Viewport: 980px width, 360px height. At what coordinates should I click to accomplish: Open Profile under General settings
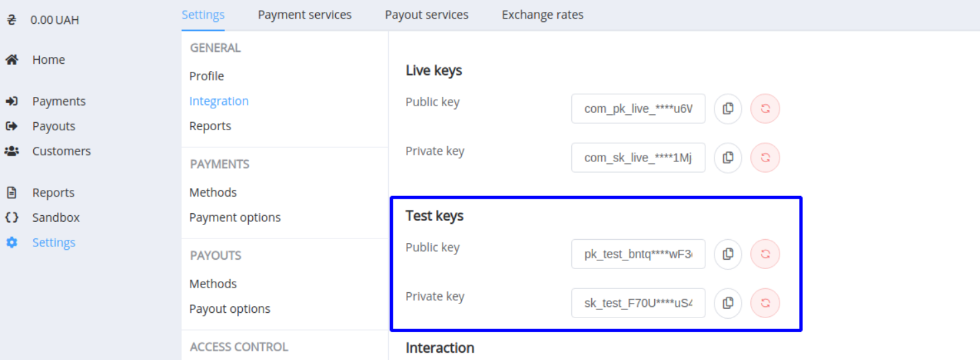(206, 76)
